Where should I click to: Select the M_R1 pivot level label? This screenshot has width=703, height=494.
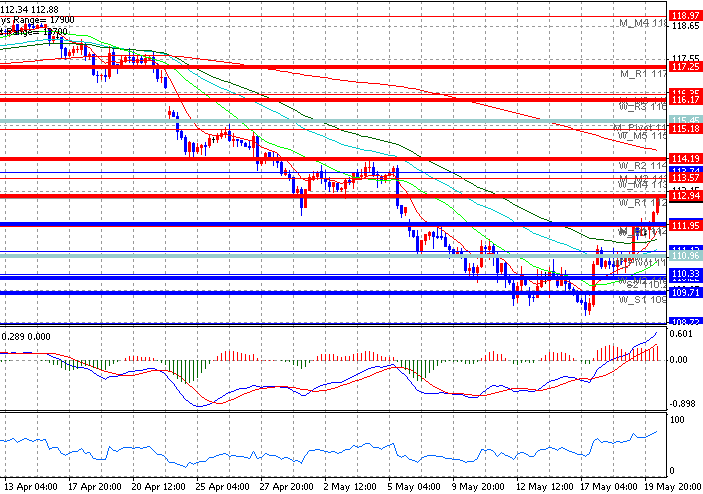pyautogui.click(x=643, y=74)
